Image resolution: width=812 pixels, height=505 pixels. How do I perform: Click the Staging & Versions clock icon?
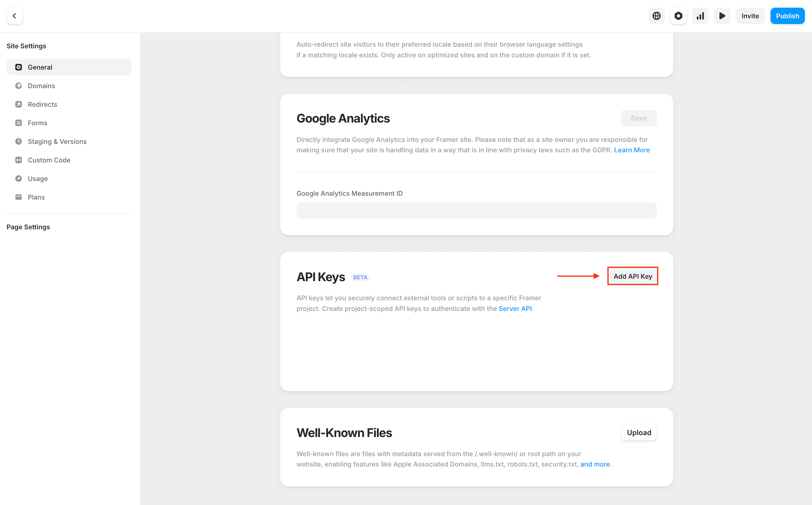click(18, 141)
